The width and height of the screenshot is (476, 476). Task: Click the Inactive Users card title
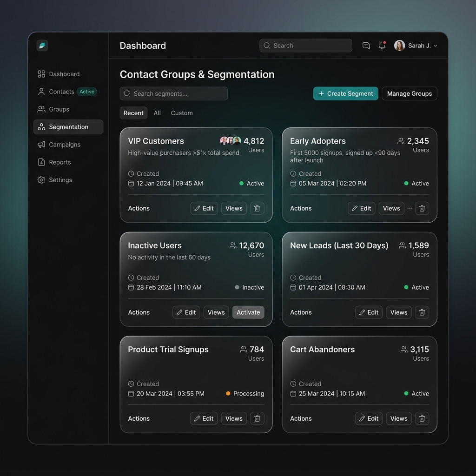pyautogui.click(x=155, y=245)
